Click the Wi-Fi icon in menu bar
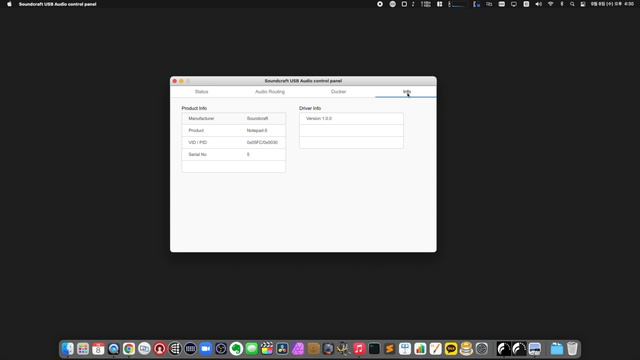The height and width of the screenshot is (360, 640). [550, 4]
